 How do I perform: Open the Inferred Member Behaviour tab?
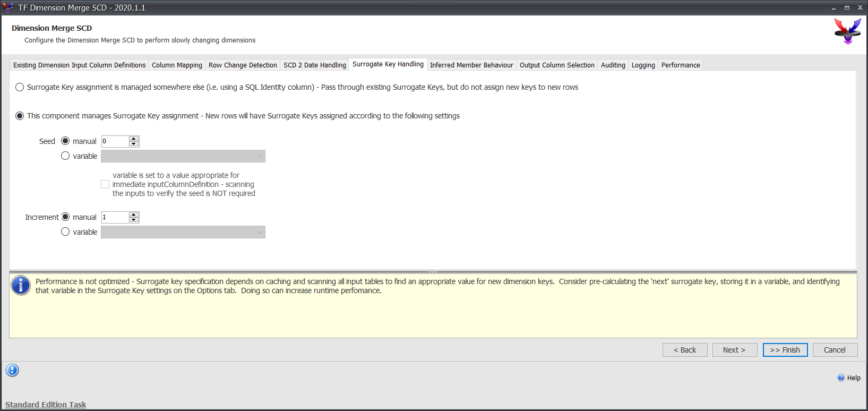tap(471, 65)
